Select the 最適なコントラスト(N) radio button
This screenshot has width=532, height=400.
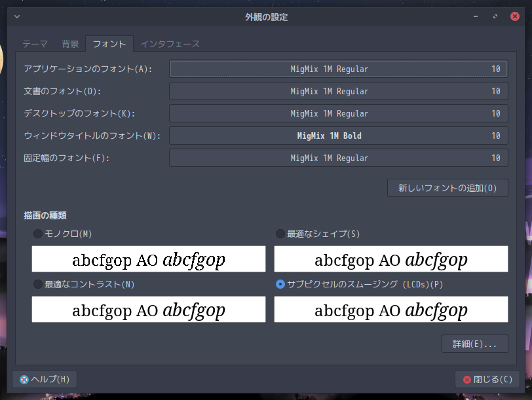84,284
